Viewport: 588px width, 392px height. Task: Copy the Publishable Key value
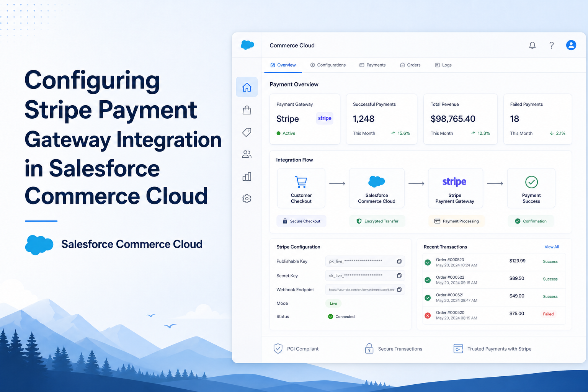399,261
